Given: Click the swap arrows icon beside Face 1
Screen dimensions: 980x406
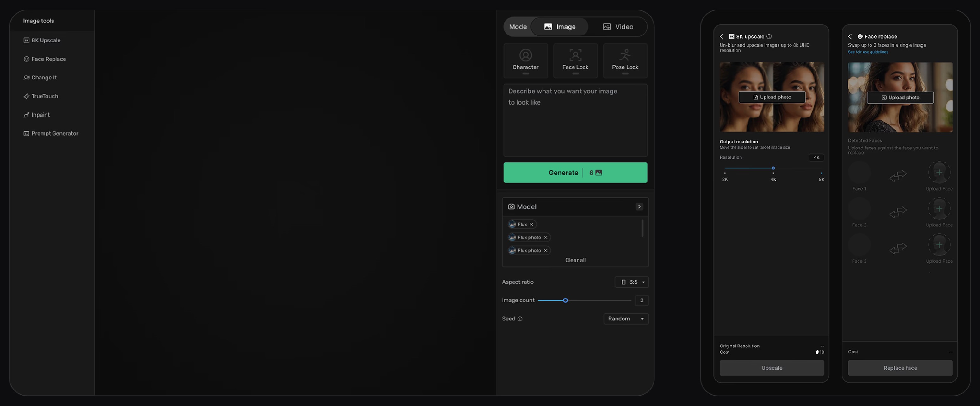Looking at the screenshot, I should pos(898,176).
